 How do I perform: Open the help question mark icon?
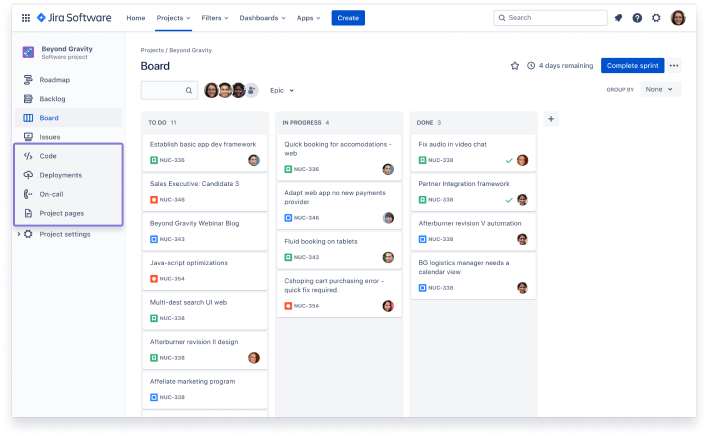[x=637, y=18]
